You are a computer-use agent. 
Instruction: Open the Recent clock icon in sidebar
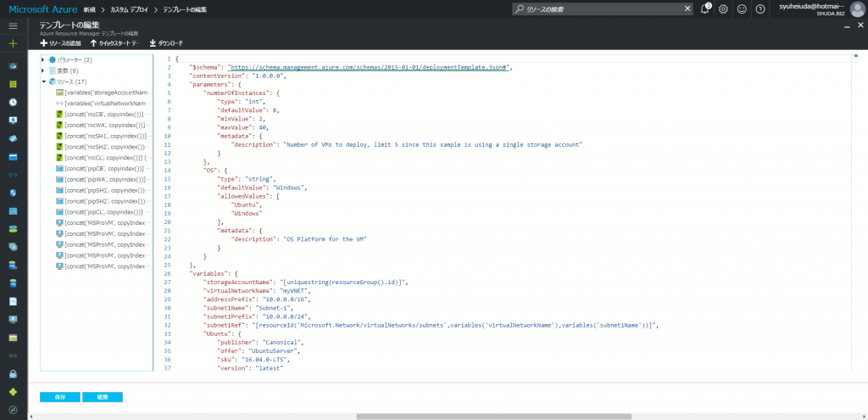[14, 102]
